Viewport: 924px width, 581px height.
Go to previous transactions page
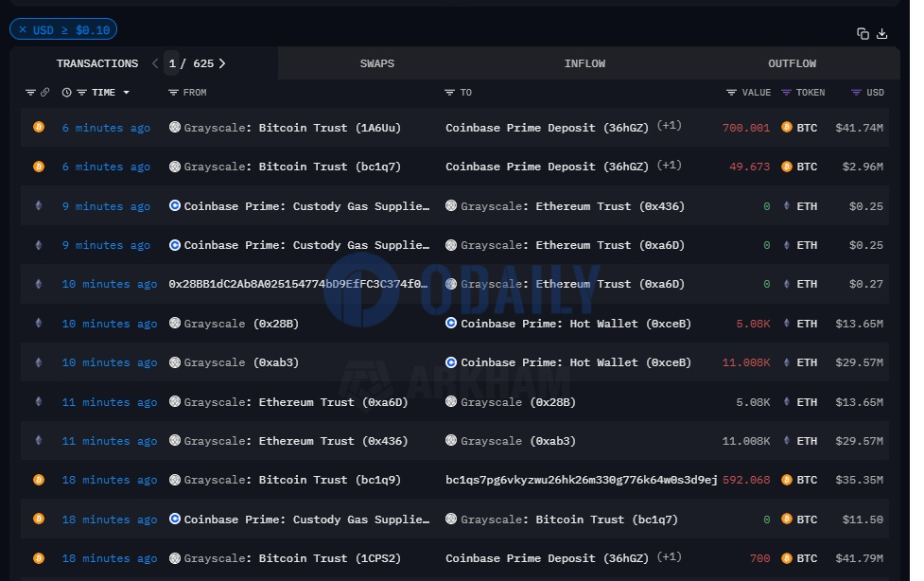pyautogui.click(x=155, y=63)
